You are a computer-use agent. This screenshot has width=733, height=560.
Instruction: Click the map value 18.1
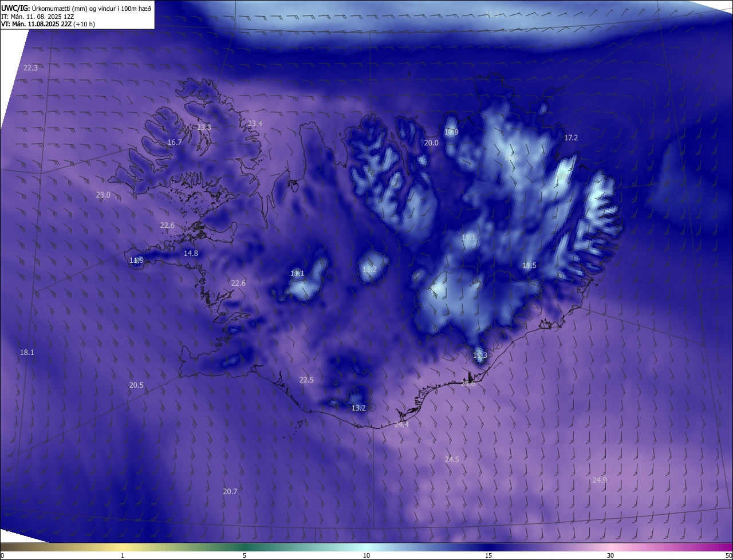point(27,352)
